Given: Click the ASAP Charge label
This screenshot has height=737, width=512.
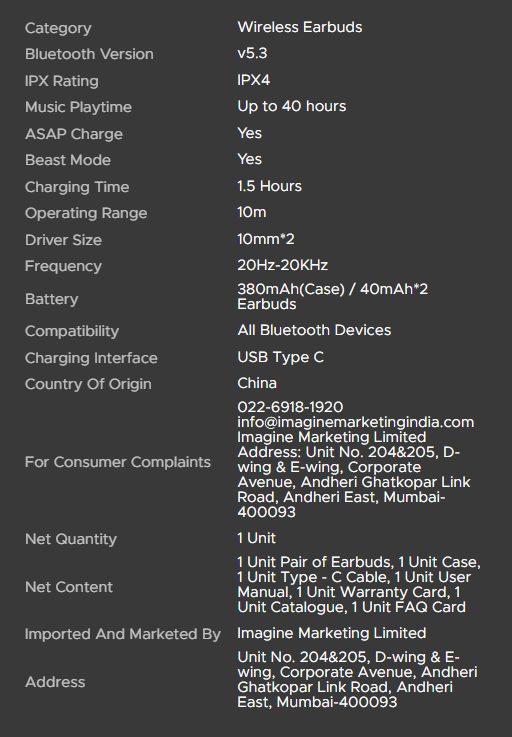Looking at the screenshot, I should click(74, 134).
